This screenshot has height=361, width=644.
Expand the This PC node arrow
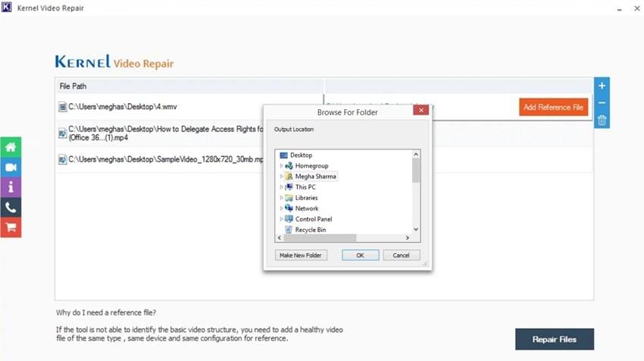(x=281, y=187)
